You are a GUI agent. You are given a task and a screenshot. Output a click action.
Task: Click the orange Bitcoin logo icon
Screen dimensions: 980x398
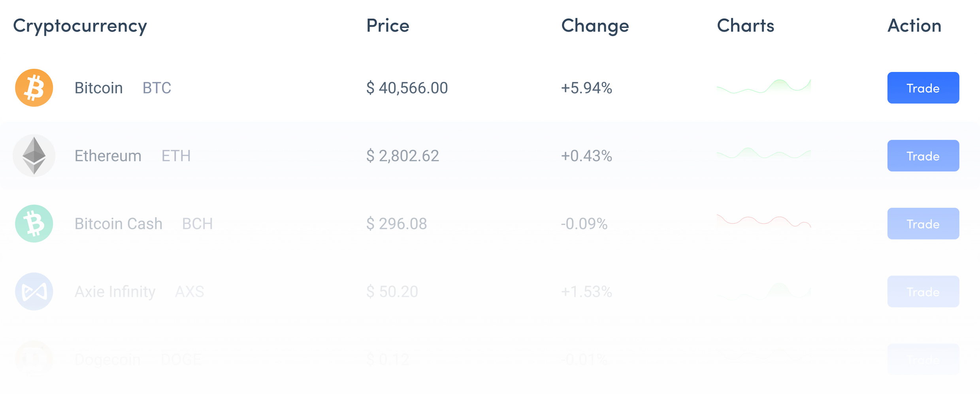point(34,88)
